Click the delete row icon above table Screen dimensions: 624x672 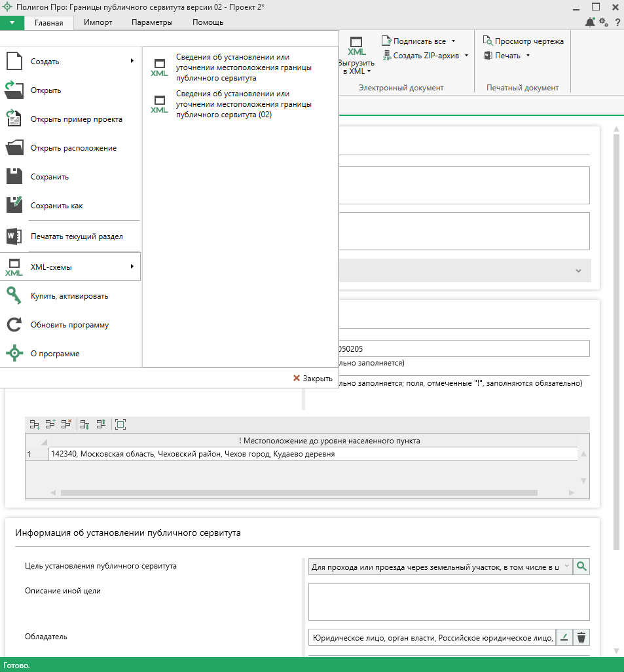pos(66,424)
